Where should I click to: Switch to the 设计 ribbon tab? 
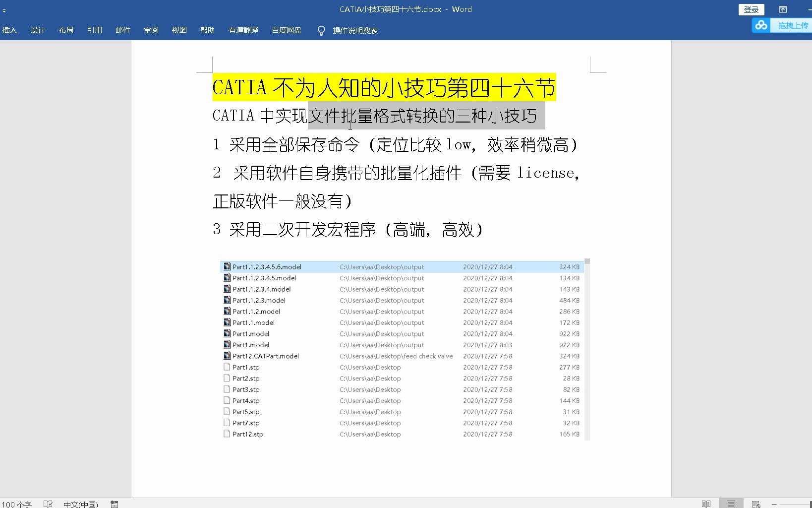[38, 30]
